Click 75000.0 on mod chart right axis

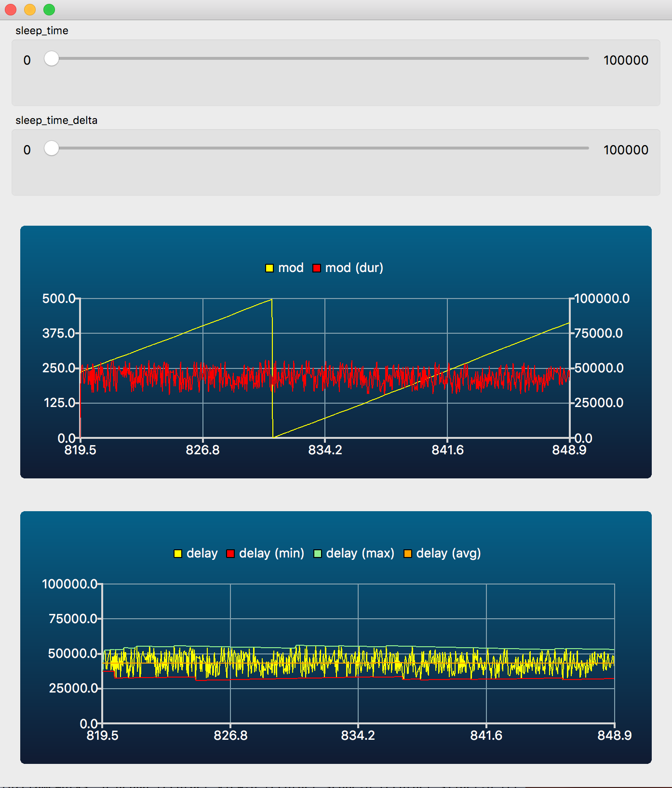tap(599, 333)
